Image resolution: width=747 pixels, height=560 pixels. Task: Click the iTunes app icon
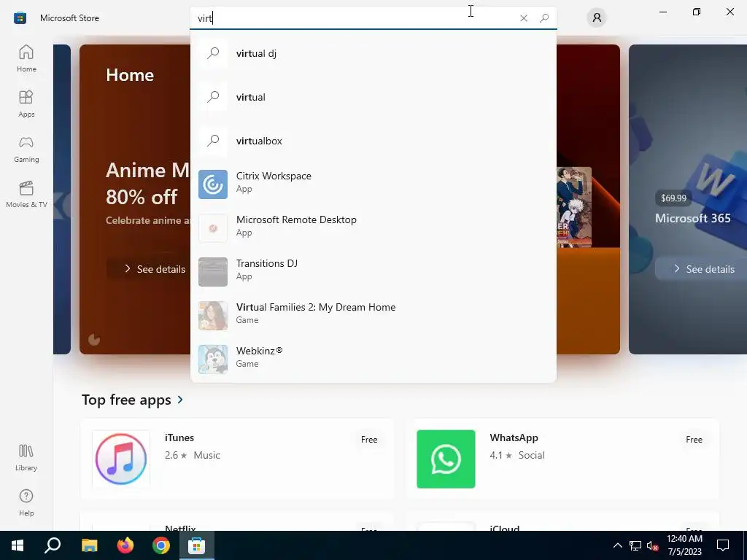pyautogui.click(x=121, y=459)
